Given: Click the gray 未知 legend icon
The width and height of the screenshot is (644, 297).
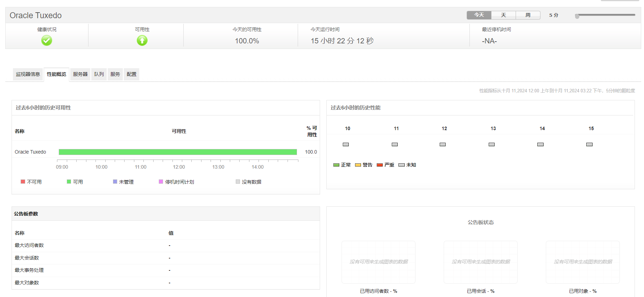Looking at the screenshot, I should [x=402, y=165].
